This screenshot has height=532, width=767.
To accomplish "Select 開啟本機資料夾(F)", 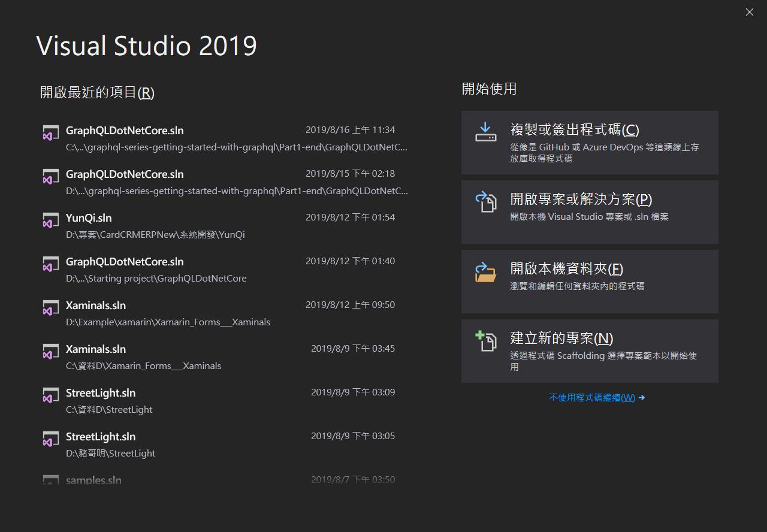I will (590, 282).
